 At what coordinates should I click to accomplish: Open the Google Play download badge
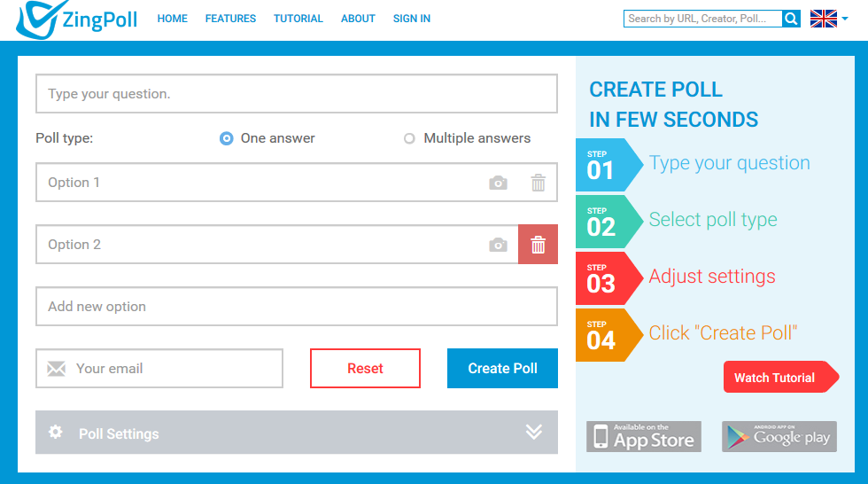(779, 437)
